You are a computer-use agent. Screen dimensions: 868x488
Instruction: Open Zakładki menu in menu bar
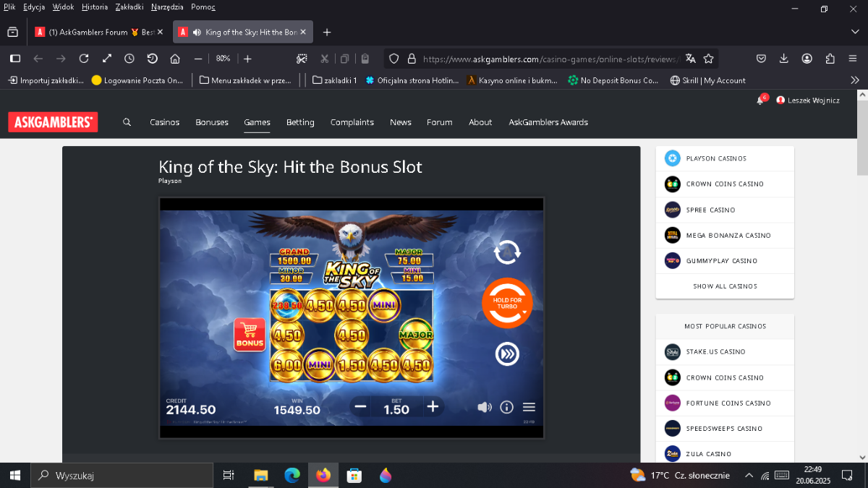pyautogui.click(x=129, y=7)
